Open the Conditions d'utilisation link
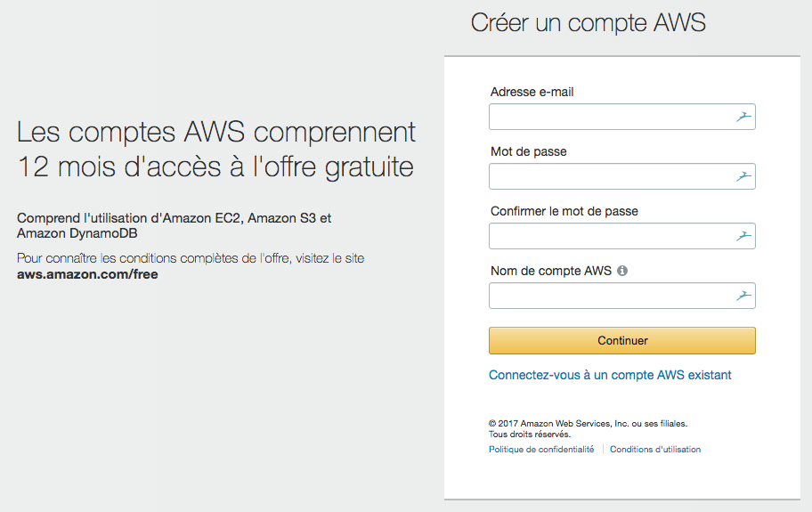This screenshot has width=812, height=512. pos(655,450)
